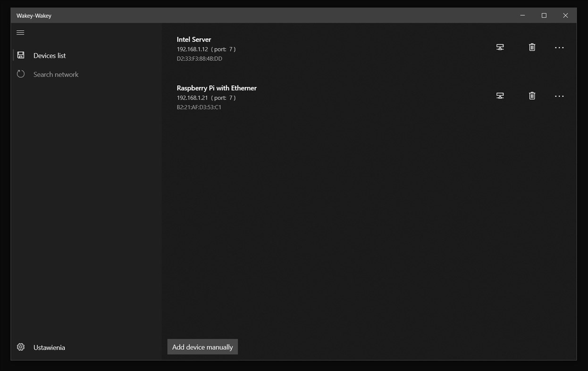The width and height of the screenshot is (588, 371).
Task: Maximize the Wakey-Wakey window
Action: pos(544,15)
